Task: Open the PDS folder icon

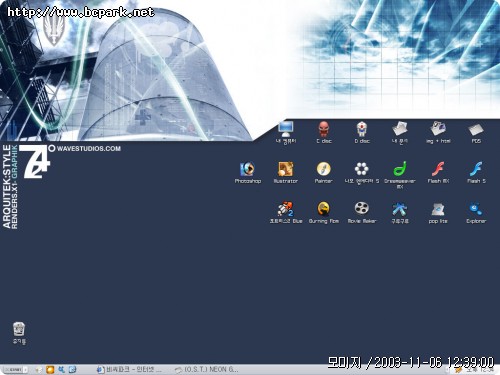Action: [x=476, y=132]
